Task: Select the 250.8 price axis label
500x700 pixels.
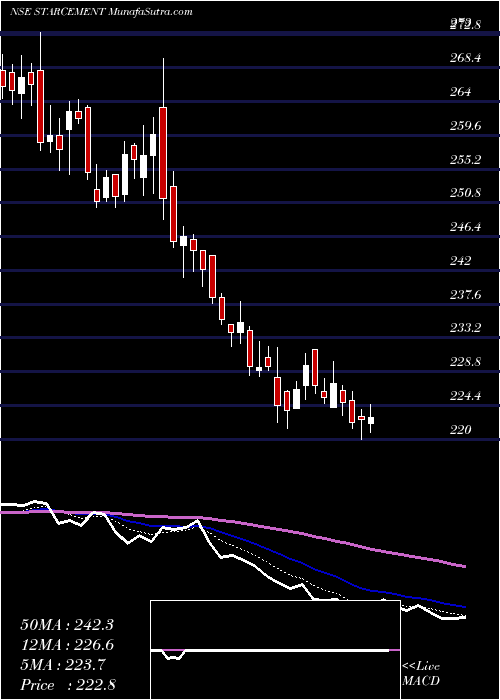Action: point(464,193)
